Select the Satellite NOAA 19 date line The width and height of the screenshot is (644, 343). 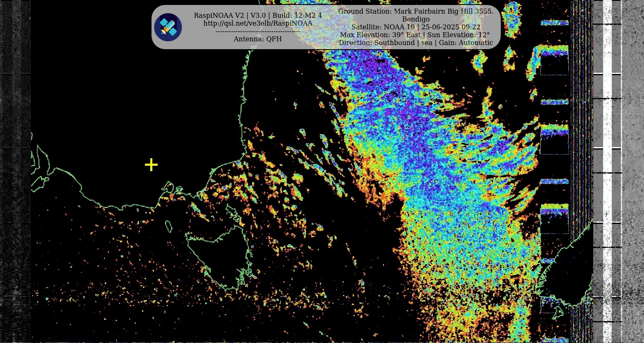(416, 27)
